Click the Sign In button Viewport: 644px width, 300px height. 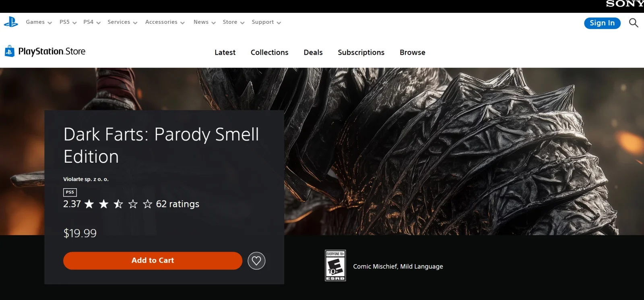coord(602,23)
